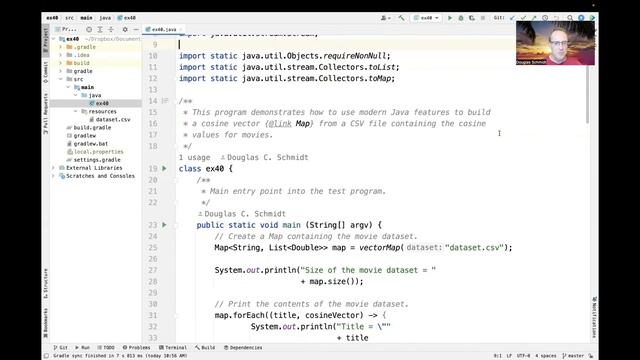640x360 pixels.
Task: Open the account dropdown icon in toolbar
Action: click(x=385, y=18)
